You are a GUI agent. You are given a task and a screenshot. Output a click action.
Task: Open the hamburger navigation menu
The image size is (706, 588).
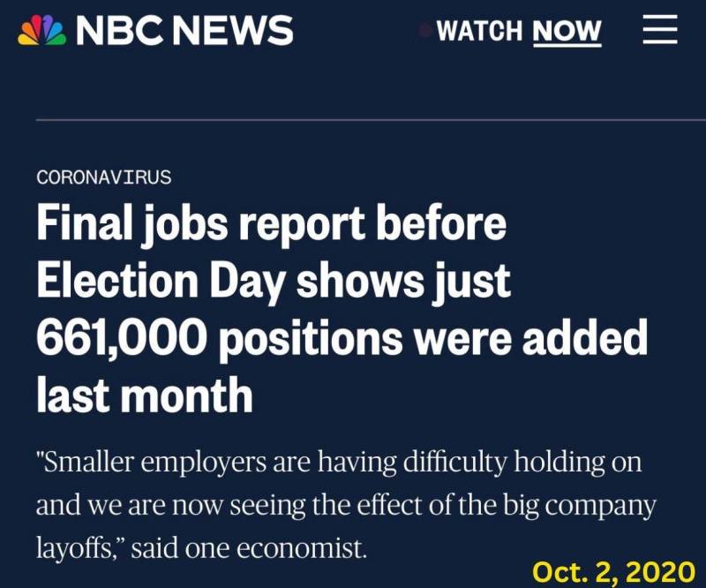pos(660,29)
